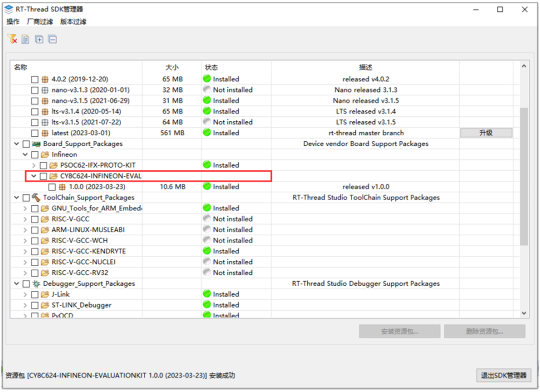Expand the J-Link tree node
Image resolution: width=540 pixels, height=392 pixels.
[25, 295]
